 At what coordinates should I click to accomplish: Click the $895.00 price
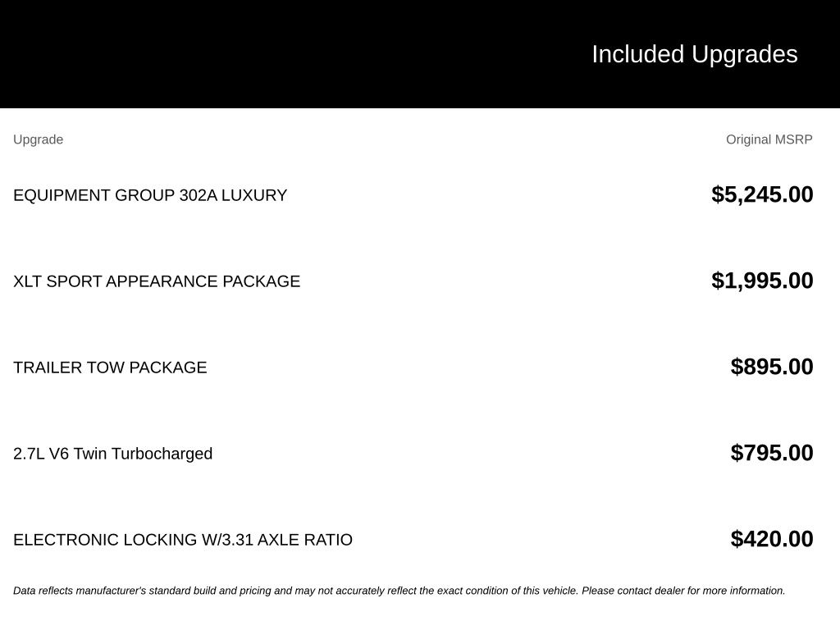[771, 367]
